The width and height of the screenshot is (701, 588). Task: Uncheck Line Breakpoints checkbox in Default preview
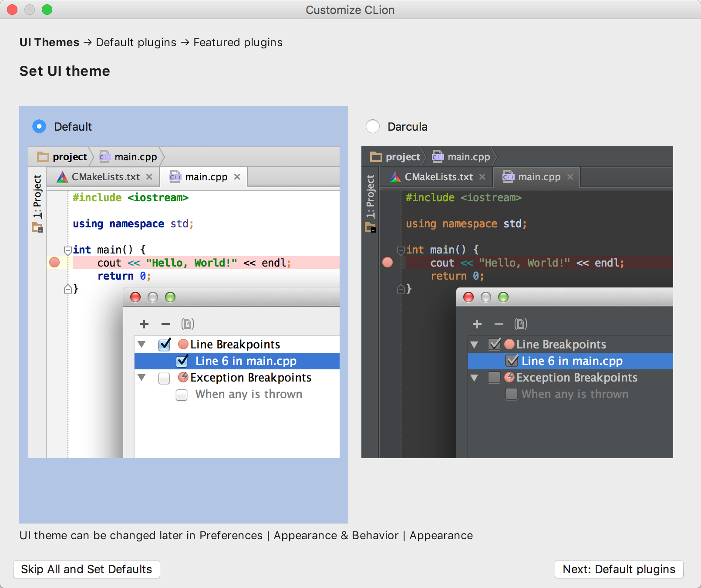[x=165, y=344]
